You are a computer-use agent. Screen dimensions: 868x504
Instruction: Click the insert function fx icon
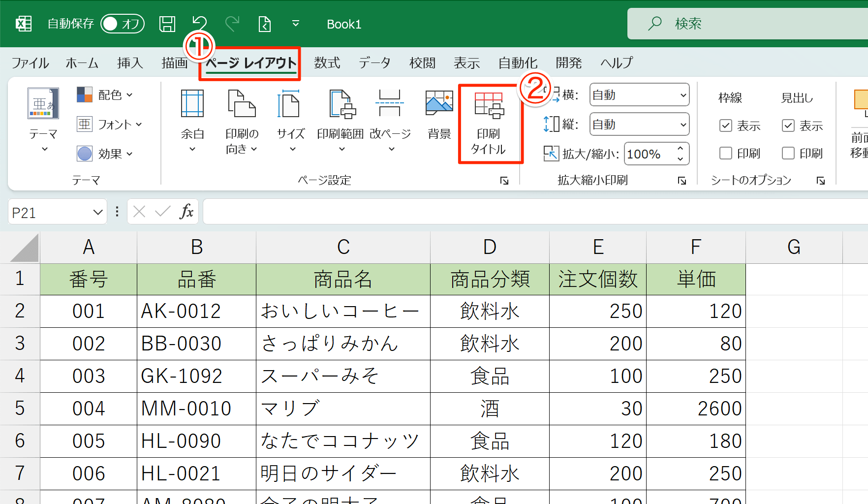(x=186, y=212)
